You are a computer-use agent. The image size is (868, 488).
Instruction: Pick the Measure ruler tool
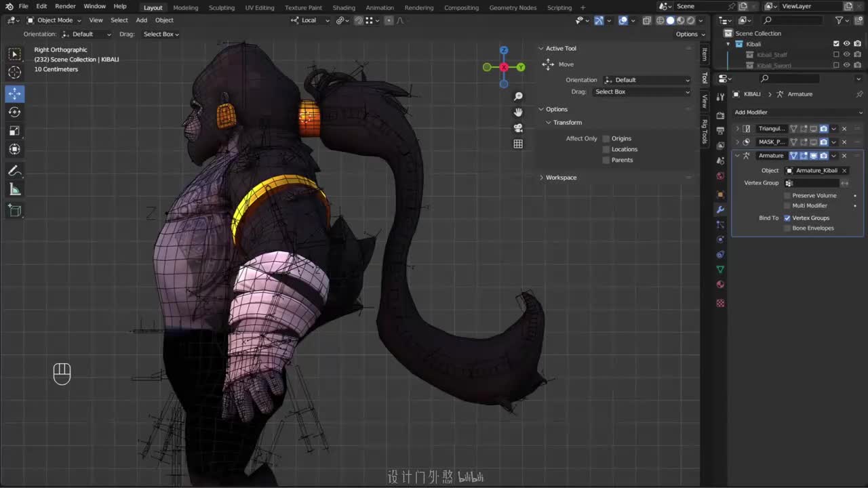[14, 190]
